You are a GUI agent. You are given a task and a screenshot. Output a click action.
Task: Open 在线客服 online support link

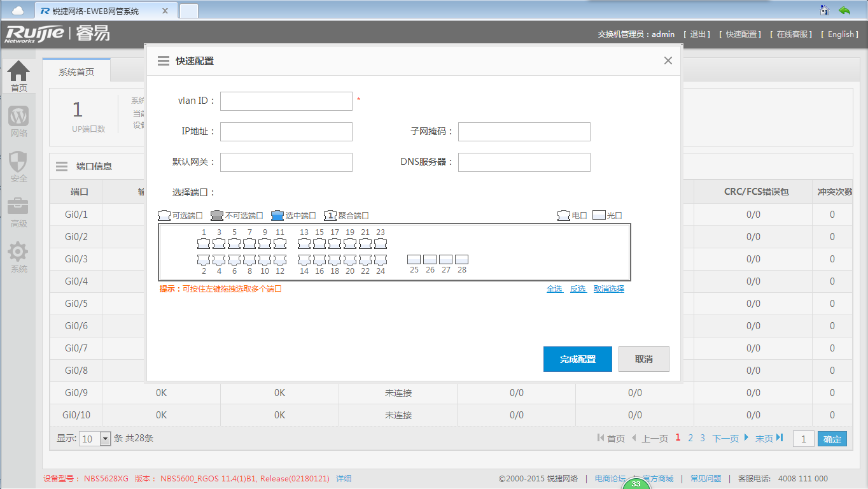[792, 34]
